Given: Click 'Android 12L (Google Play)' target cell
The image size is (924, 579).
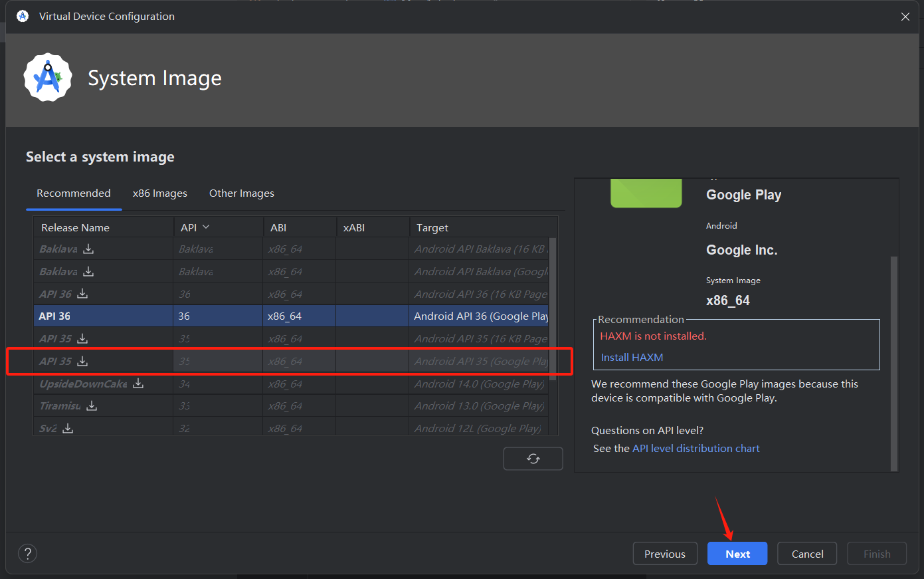Looking at the screenshot, I should click(478, 429).
